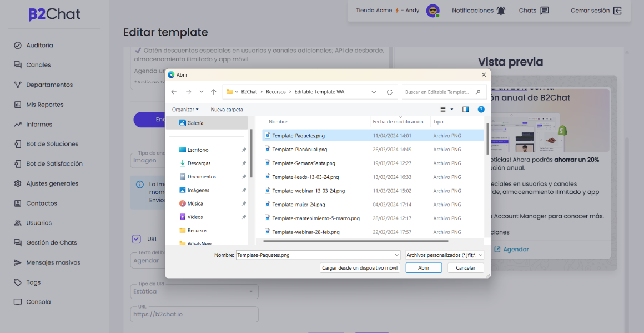The width and height of the screenshot is (644, 333).
Task: Click the help question mark icon
Action: click(481, 110)
